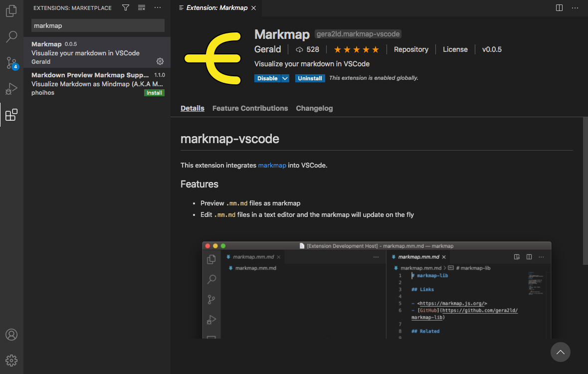Open the Manage gear in activity bar

tap(11, 360)
